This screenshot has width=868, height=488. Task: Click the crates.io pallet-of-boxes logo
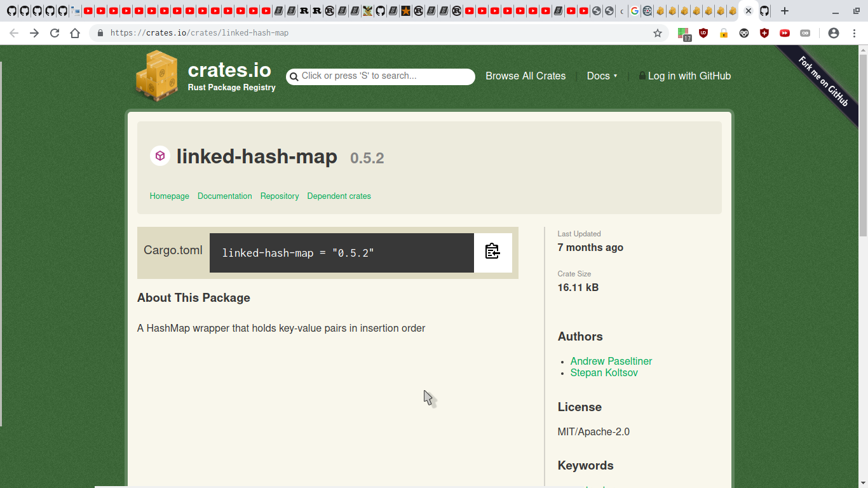coord(156,76)
